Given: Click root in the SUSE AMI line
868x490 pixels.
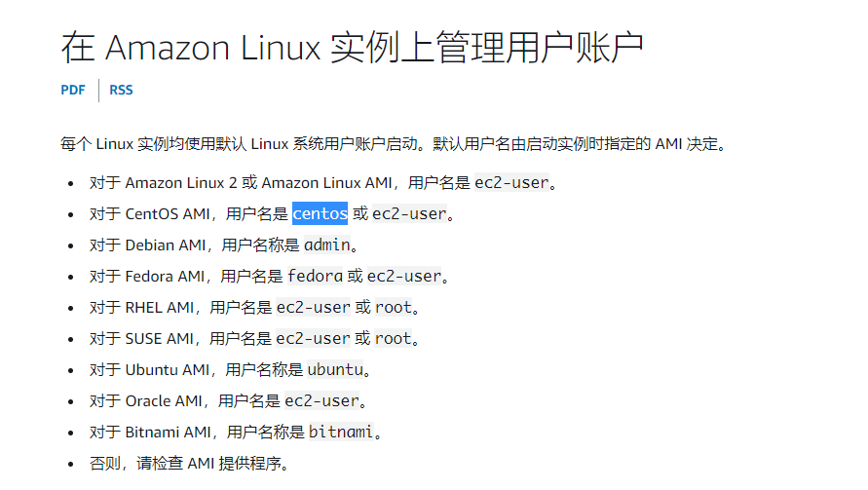Looking at the screenshot, I should click(x=394, y=338).
